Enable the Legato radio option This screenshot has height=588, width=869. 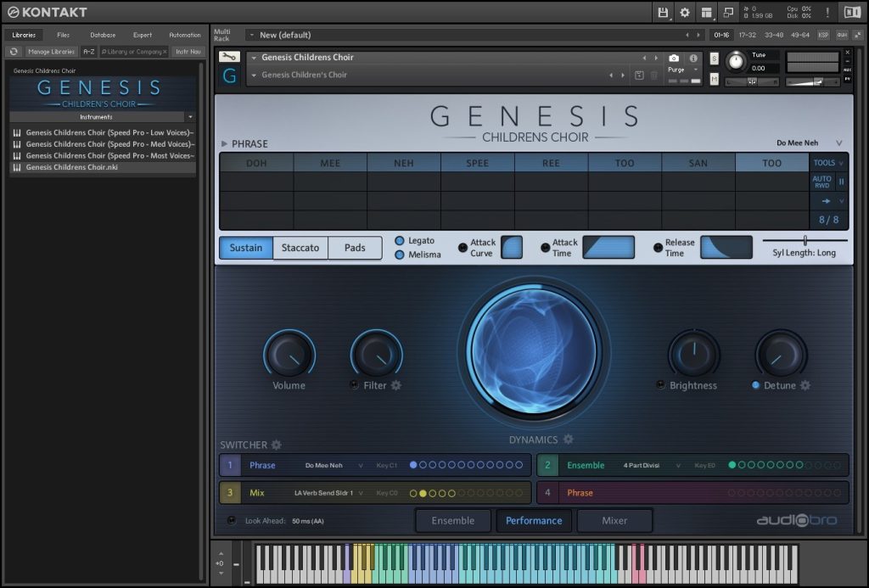pos(400,241)
